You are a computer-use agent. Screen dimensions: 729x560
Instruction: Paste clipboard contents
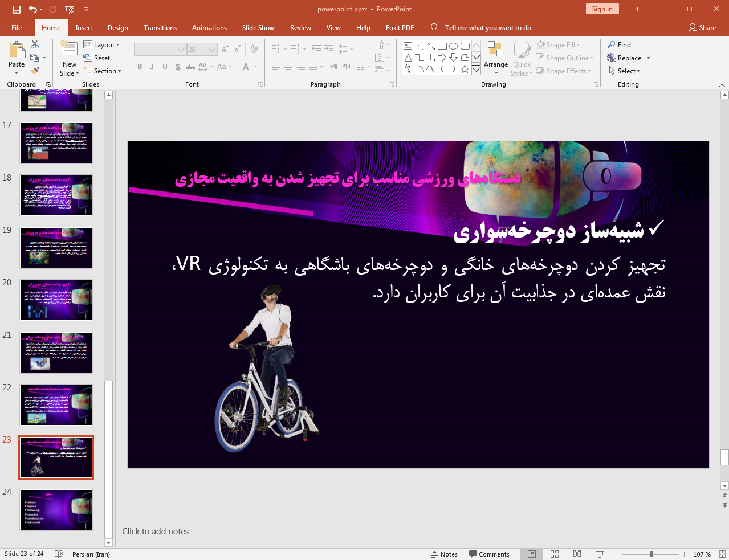pyautogui.click(x=17, y=58)
